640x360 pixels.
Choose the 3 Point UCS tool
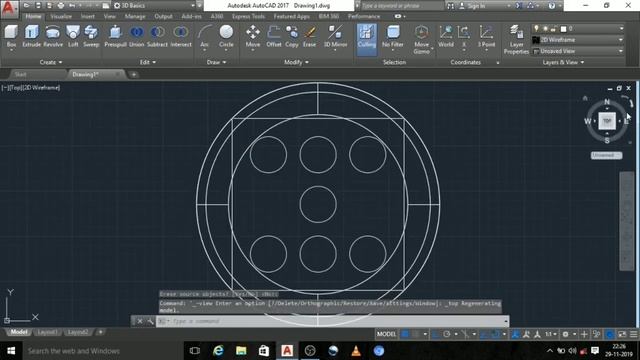[486, 36]
